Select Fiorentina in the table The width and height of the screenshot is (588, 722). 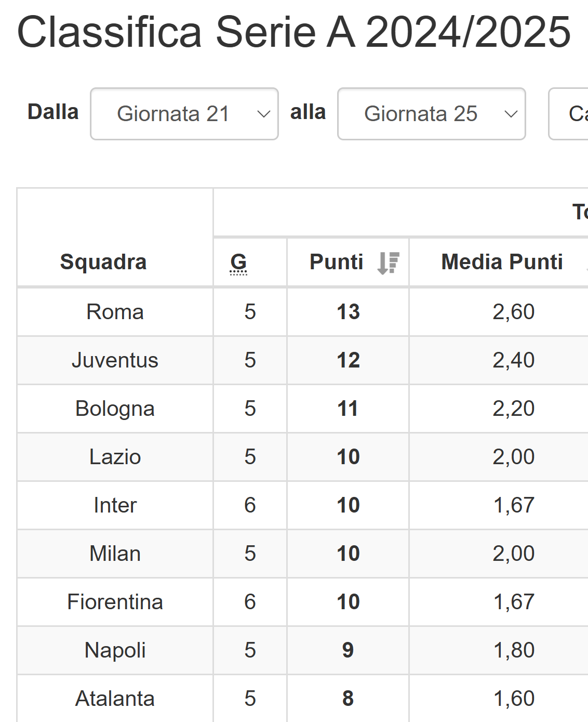pyautogui.click(x=115, y=602)
